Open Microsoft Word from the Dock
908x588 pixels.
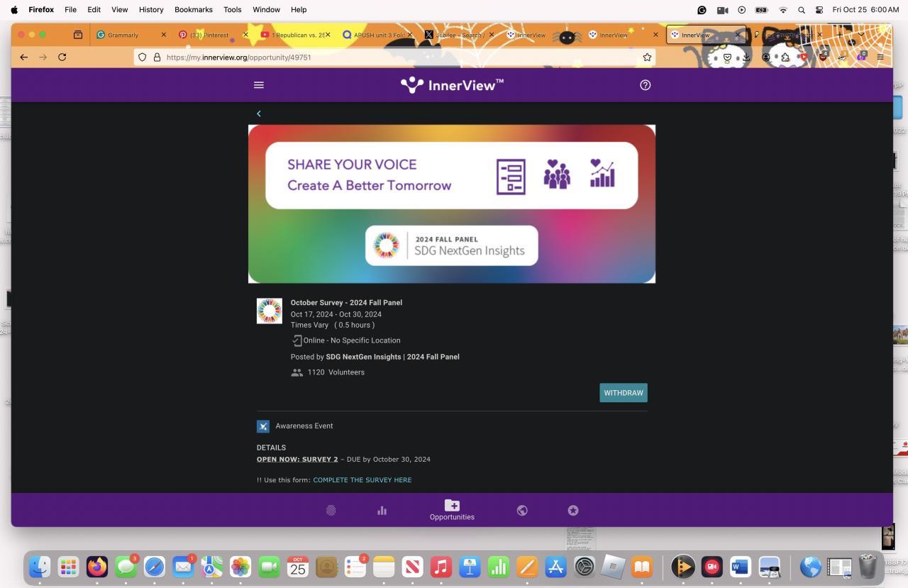pyautogui.click(x=741, y=567)
